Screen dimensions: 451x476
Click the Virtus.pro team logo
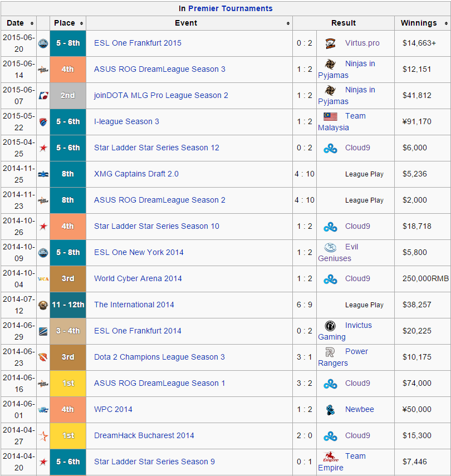point(331,43)
